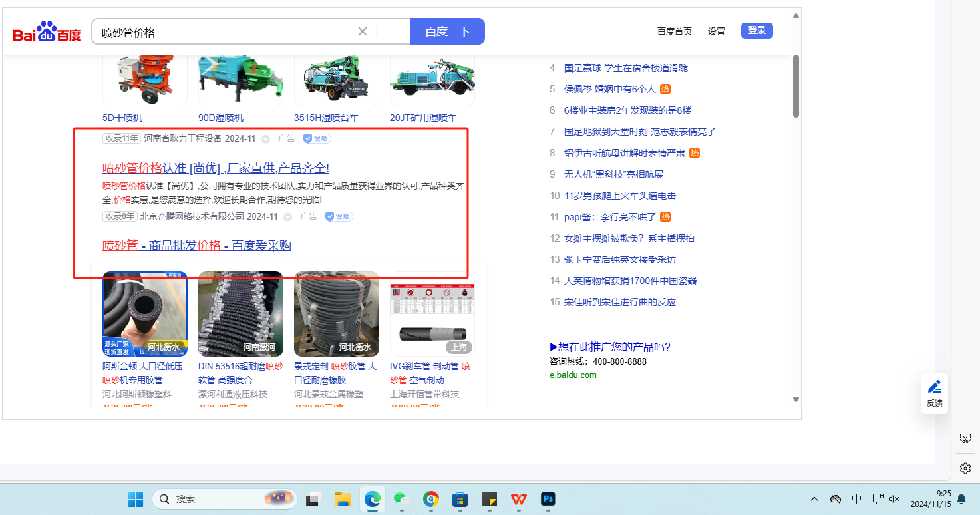Open the 阿斯金顿 hose product image

[x=145, y=314]
